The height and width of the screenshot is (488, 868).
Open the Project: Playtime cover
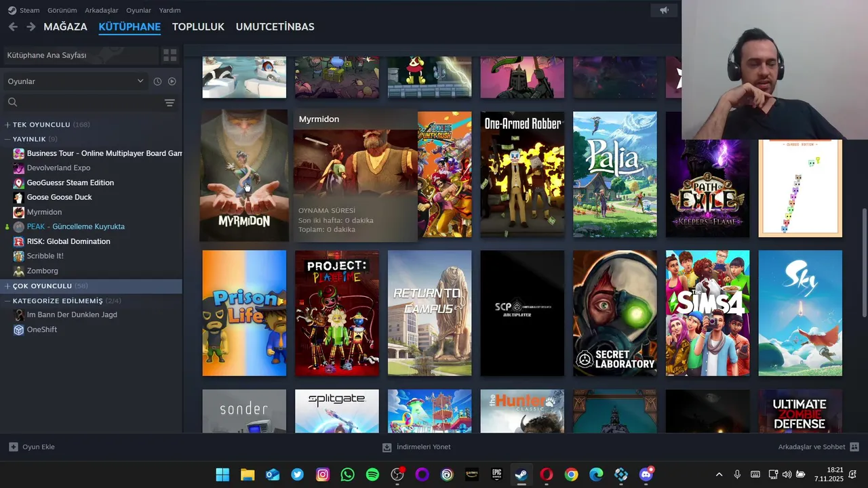(337, 313)
